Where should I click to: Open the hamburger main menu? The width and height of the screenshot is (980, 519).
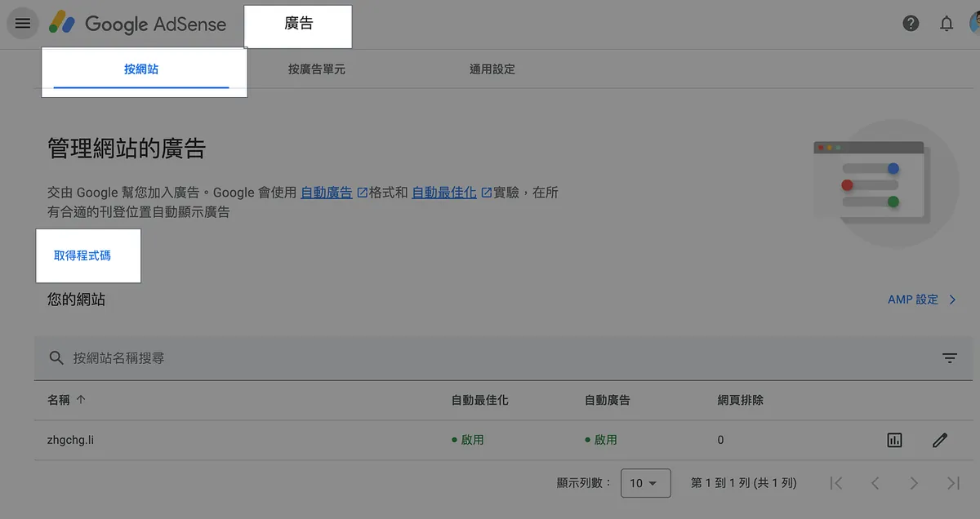point(23,24)
